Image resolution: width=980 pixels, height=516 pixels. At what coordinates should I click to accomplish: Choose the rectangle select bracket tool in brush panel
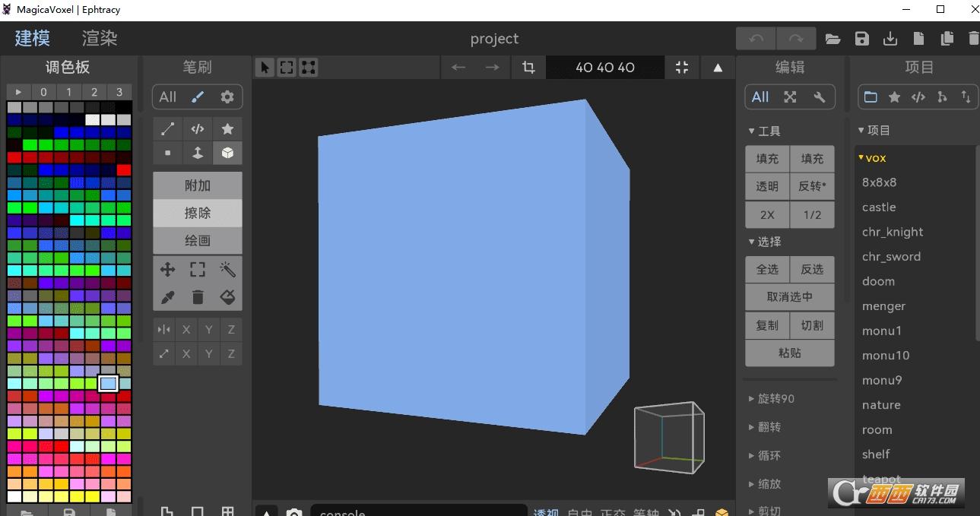coord(198,269)
